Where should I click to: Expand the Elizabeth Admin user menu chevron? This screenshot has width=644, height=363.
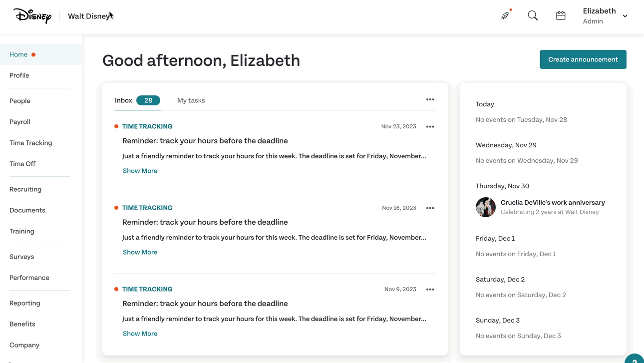coord(625,16)
